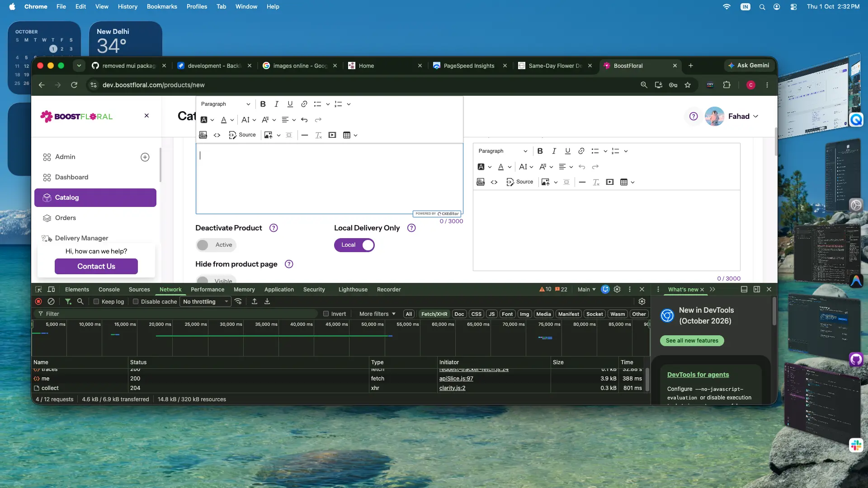Open the apiSlice.js:97 initiator link

point(456,379)
